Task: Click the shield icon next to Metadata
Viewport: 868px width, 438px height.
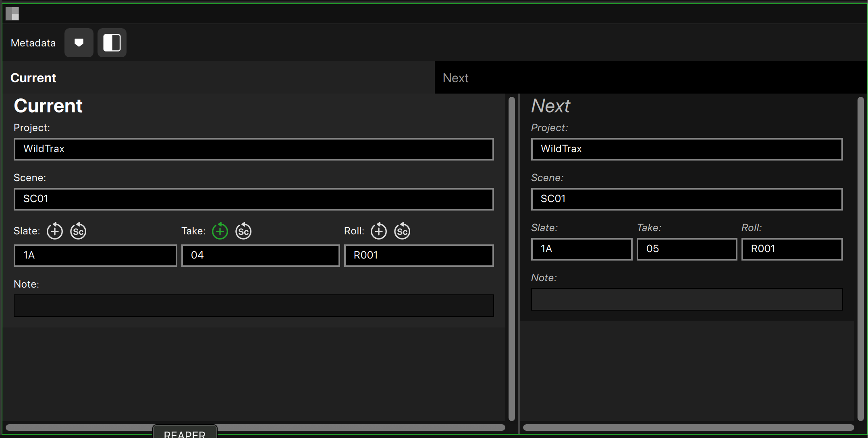Action: pos(79,42)
